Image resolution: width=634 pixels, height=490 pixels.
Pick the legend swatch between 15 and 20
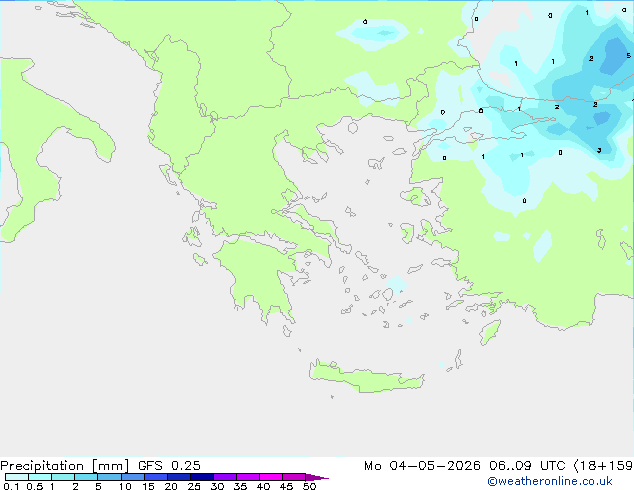(x=155, y=477)
